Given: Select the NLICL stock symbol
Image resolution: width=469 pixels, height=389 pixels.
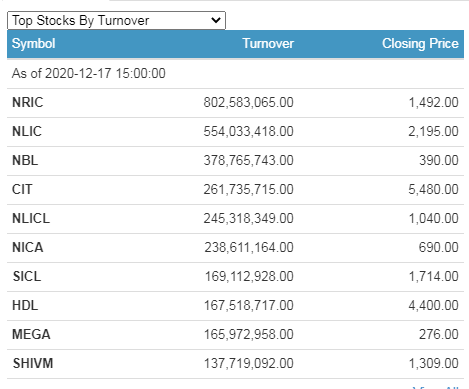Looking at the screenshot, I should click(31, 218).
